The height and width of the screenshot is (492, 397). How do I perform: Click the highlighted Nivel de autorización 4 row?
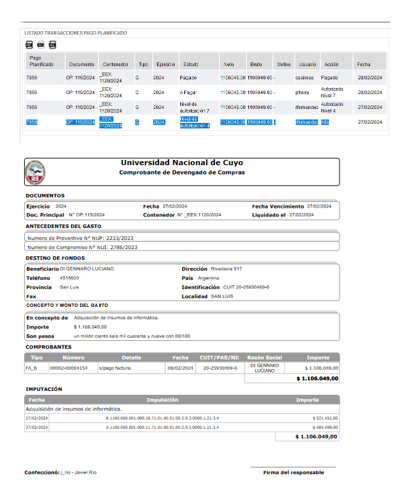pyautogui.click(x=206, y=122)
